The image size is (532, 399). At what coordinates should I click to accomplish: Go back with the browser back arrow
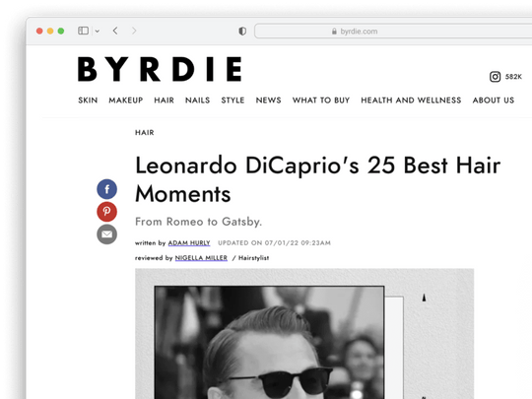coord(115,31)
